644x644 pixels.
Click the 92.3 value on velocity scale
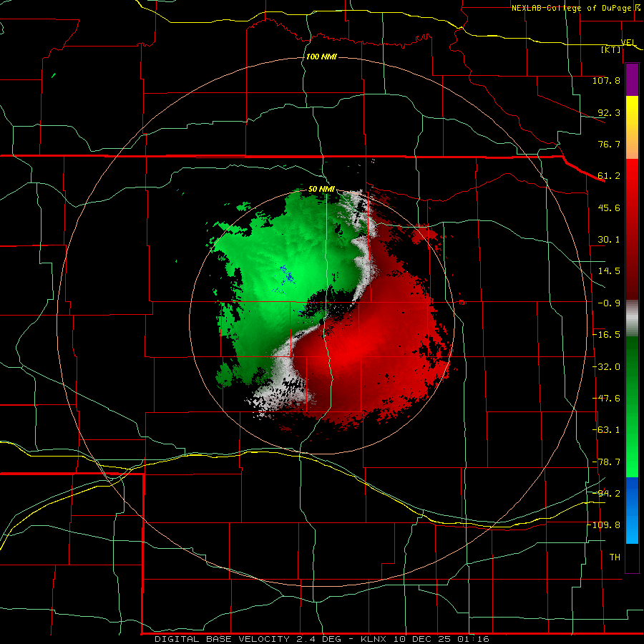(609, 112)
